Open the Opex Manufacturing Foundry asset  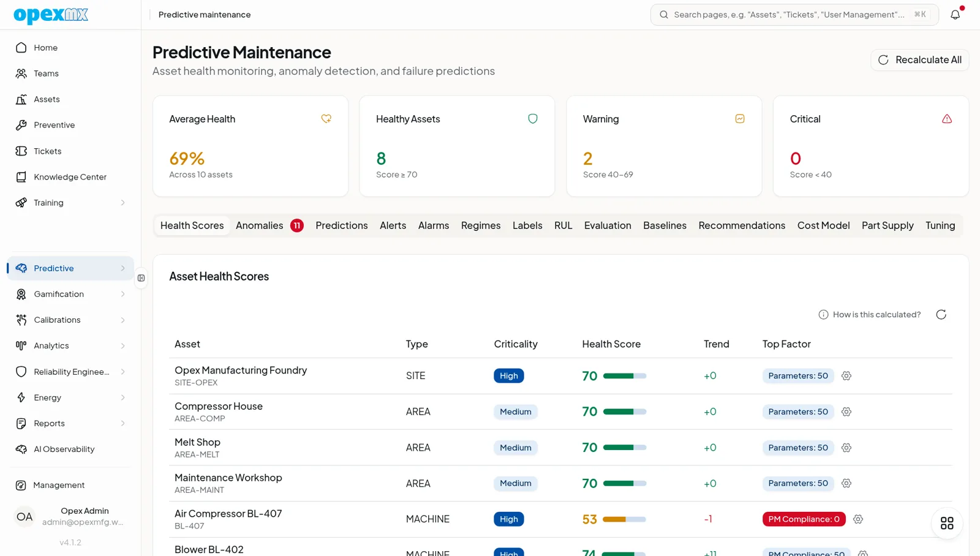[x=241, y=370]
